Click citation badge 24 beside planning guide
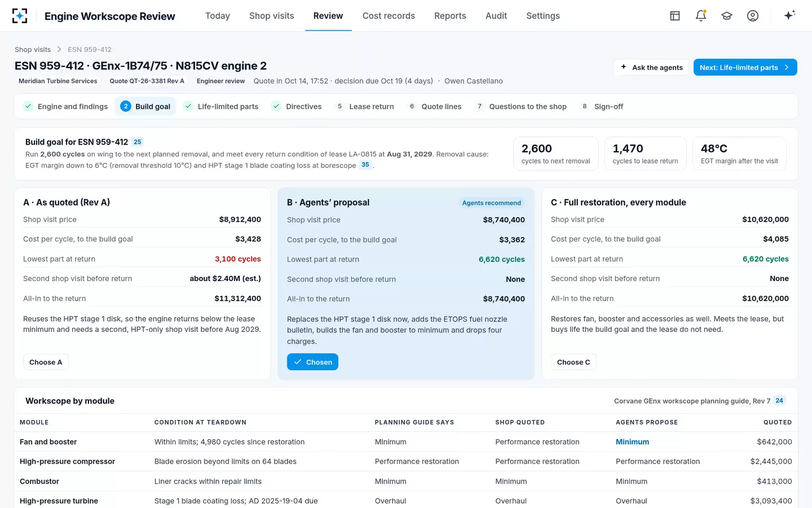The image size is (812, 508). (x=779, y=401)
